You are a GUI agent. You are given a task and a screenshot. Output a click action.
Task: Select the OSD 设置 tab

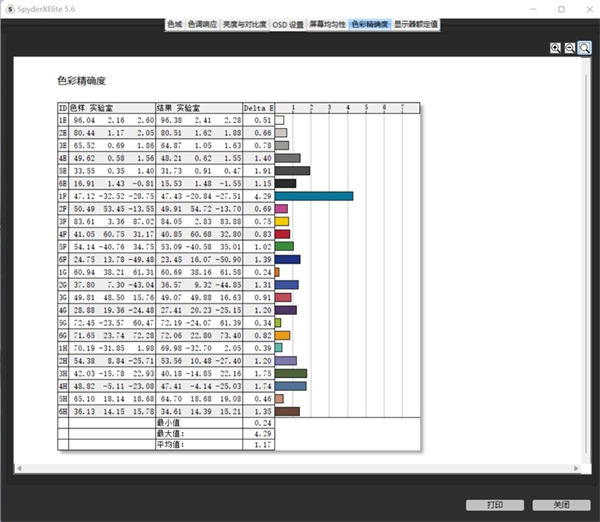[288, 23]
